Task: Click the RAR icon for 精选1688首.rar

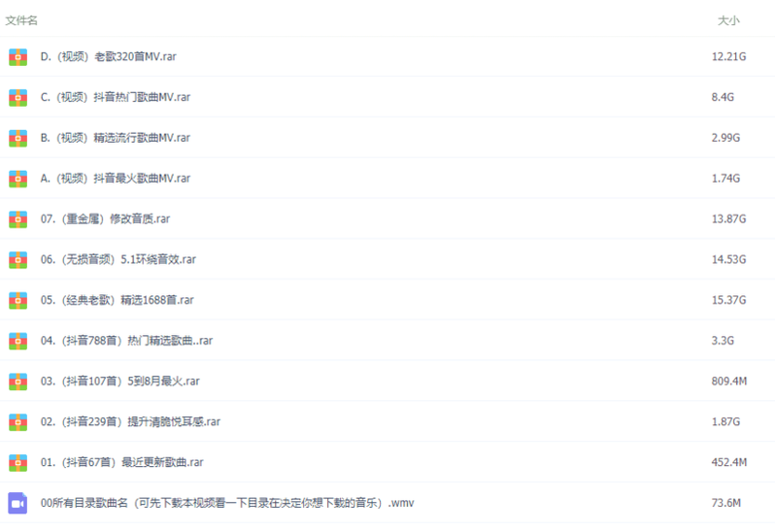Action: pyautogui.click(x=17, y=300)
